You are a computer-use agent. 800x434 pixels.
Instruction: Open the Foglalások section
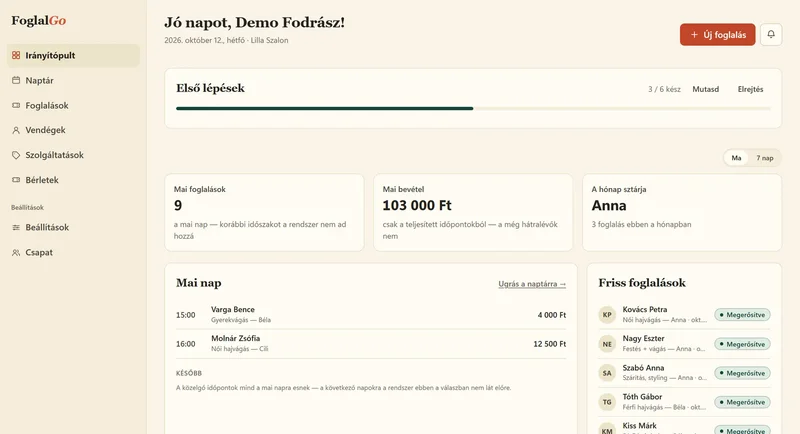coord(73,105)
